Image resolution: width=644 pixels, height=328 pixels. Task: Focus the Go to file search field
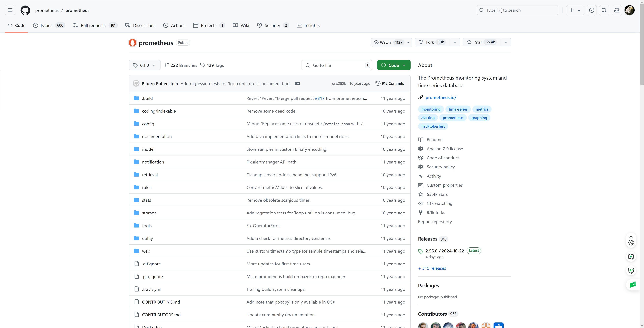(337, 65)
